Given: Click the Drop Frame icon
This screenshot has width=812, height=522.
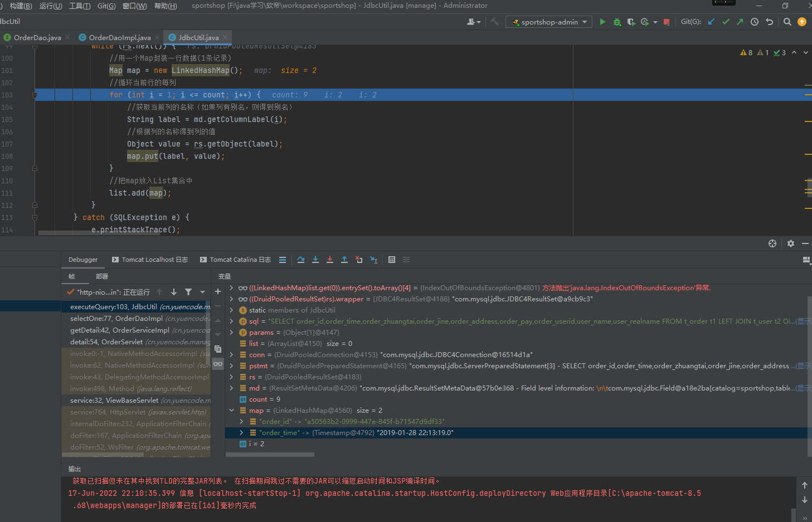Looking at the screenshot, I should (359, 260).
